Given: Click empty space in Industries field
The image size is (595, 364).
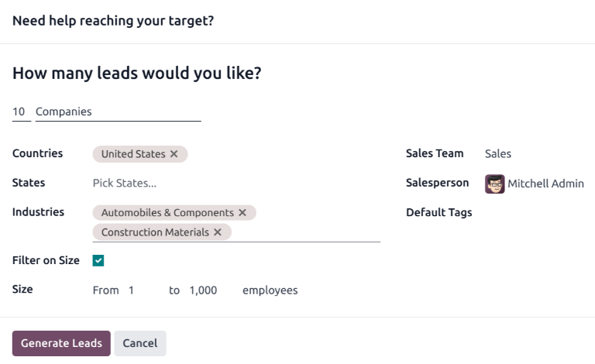Looking at the screenshot, I should click(x=310, y=232).
